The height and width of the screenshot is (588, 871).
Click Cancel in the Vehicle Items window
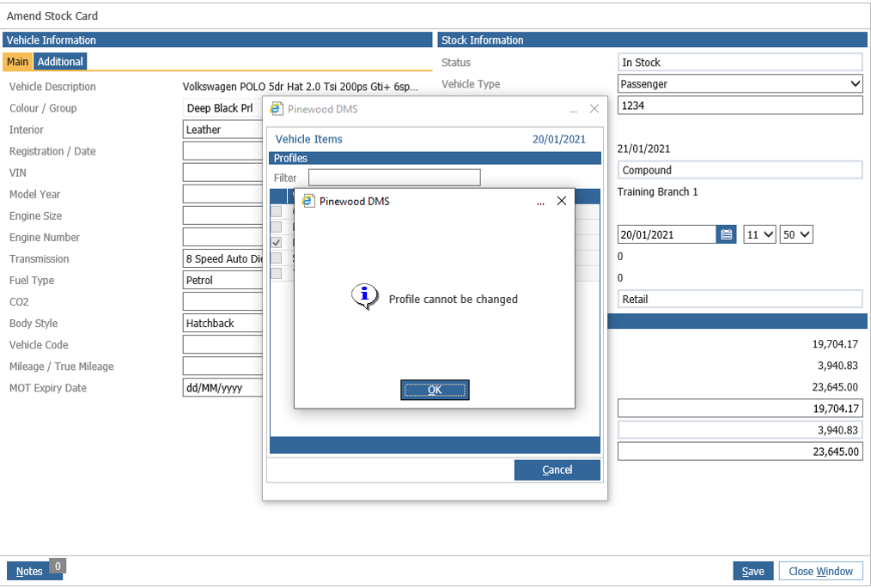tap(557, 470)
